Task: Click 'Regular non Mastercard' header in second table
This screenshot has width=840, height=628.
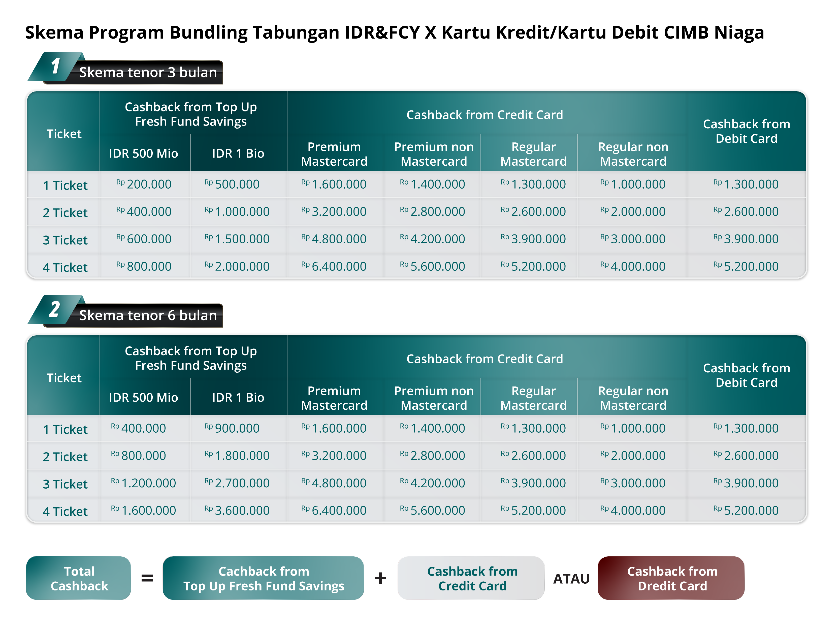Action: coord(633,398)
